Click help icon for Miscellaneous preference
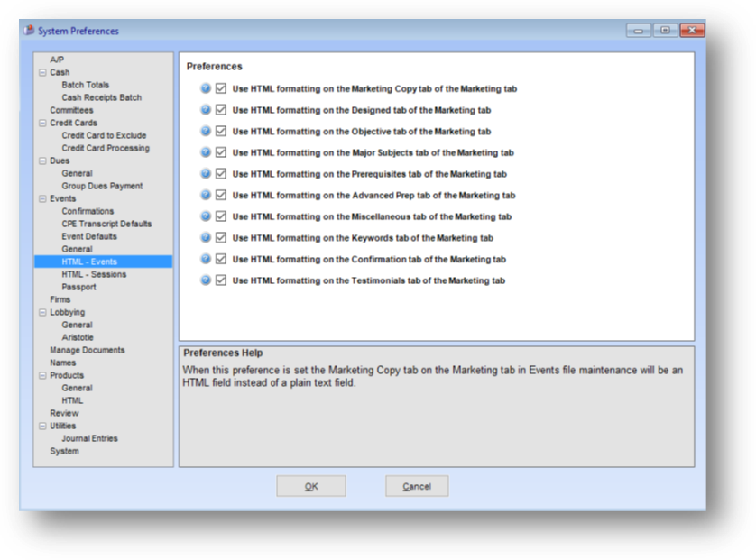The image size is (756, 560). click(206, 216)
